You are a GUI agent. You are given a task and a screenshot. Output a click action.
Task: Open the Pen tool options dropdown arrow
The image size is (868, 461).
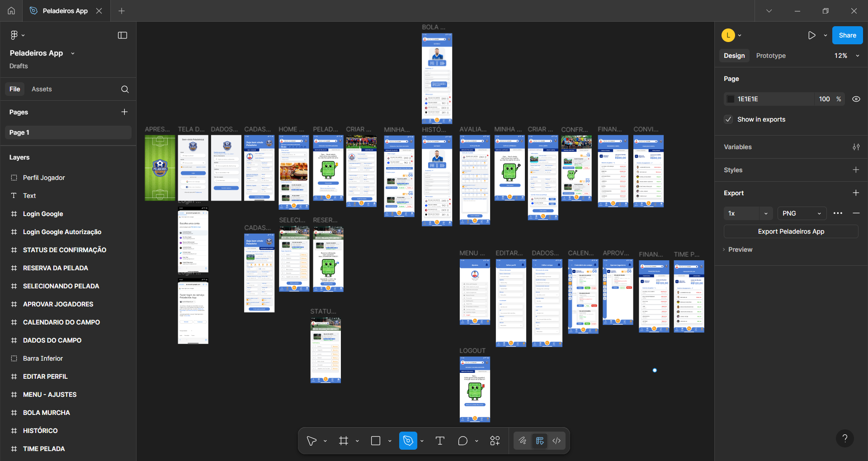tap(422, 441)
